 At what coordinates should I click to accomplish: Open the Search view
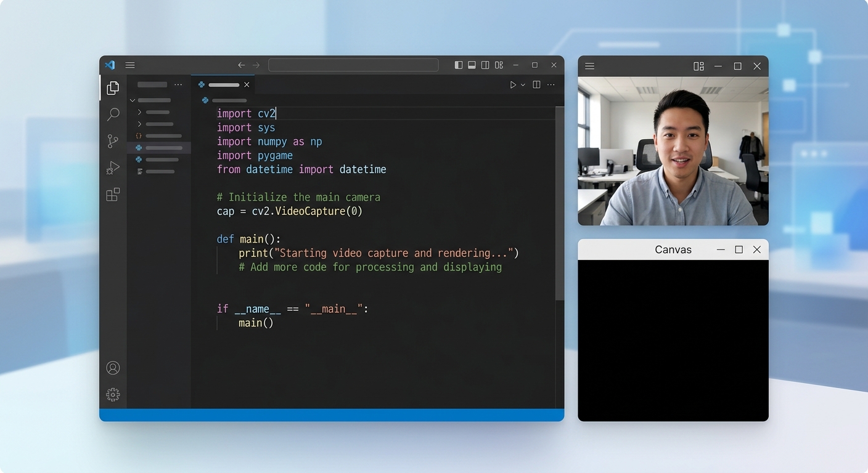pos(113,115)
